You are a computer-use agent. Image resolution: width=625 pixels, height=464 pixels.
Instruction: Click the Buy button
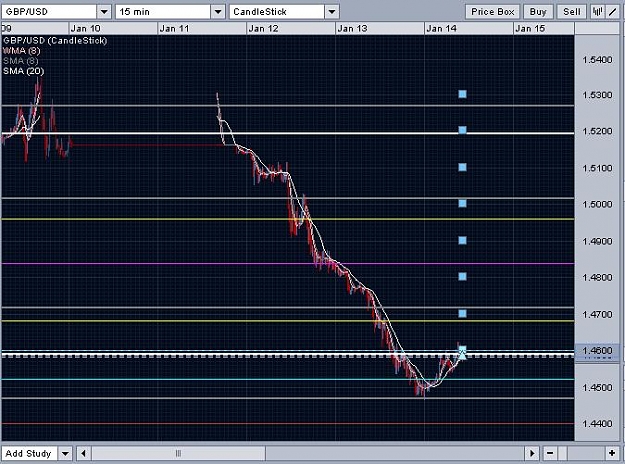point(538,12)
